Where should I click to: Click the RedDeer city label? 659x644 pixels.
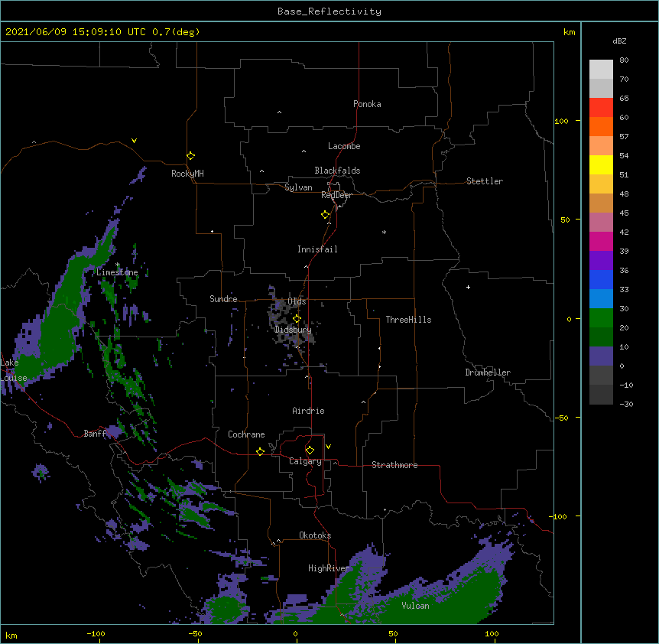click(x=336, y=195)
